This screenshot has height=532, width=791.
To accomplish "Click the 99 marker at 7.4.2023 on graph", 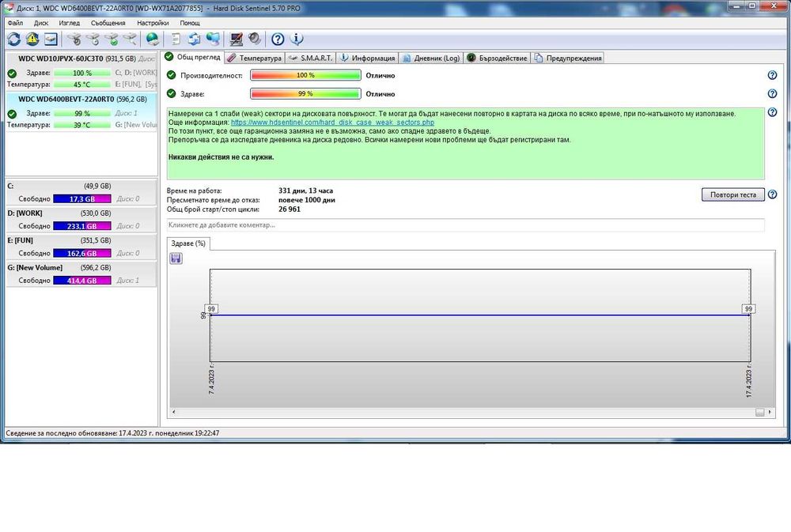I will click(x=211, y=308).
